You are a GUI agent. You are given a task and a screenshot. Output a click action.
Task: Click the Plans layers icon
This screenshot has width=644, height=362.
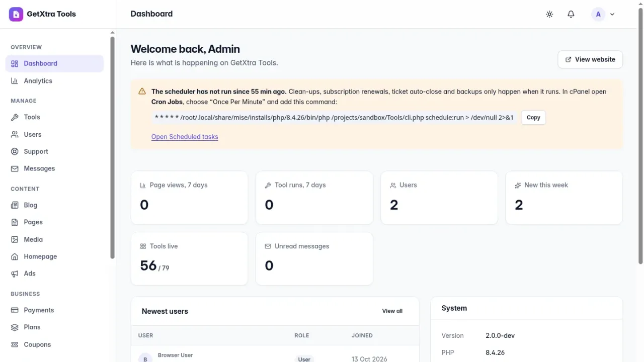(x=15, y=327)
